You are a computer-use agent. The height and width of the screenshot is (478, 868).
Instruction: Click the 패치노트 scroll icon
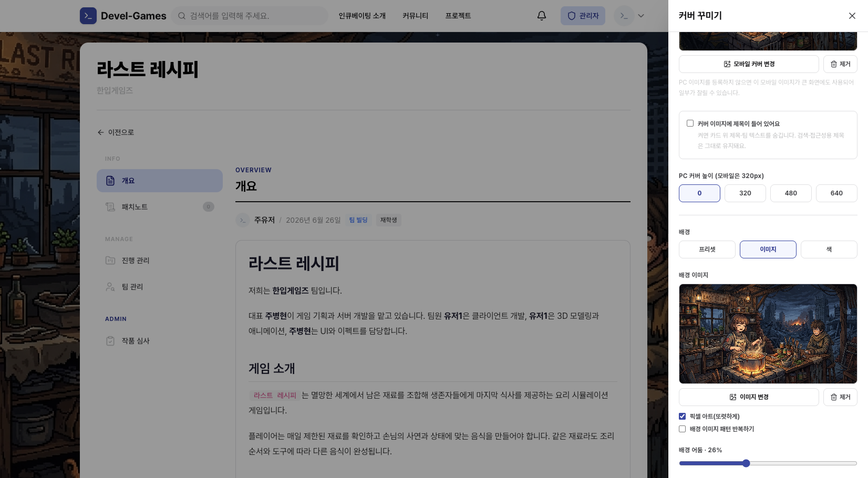(x=110, y=207)
